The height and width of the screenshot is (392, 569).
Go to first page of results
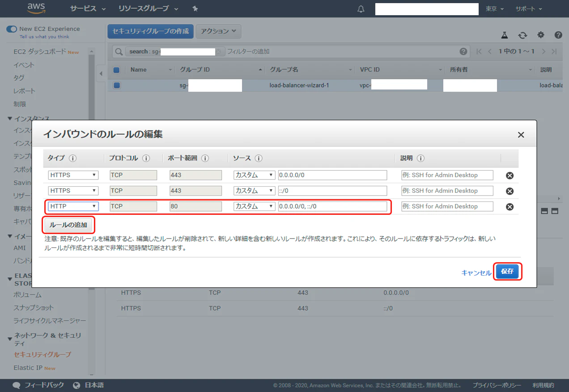pos(479,51)
